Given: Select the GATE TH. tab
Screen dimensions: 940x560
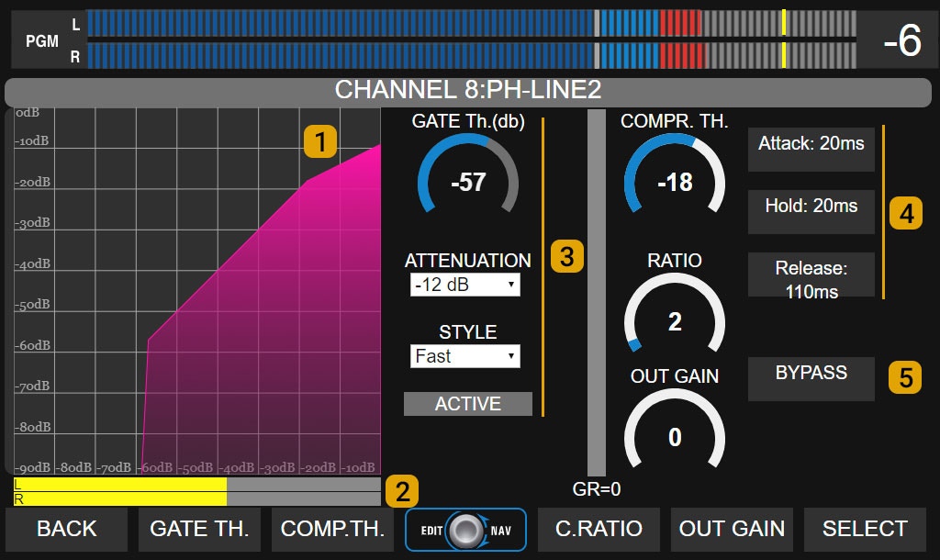Looking at the screenshot, I should (x=198, y=529).
